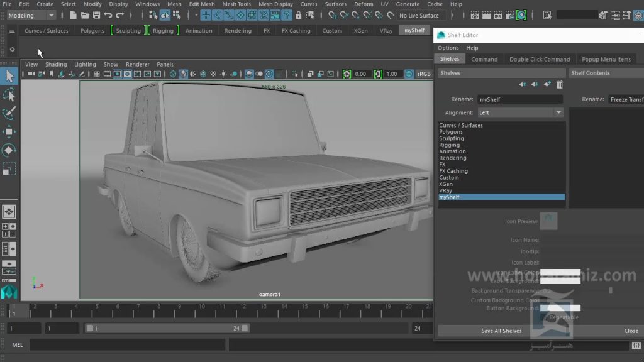Click the Open Scene folder icon
Viewport: 644px width, 362px height.
point(85,16)
